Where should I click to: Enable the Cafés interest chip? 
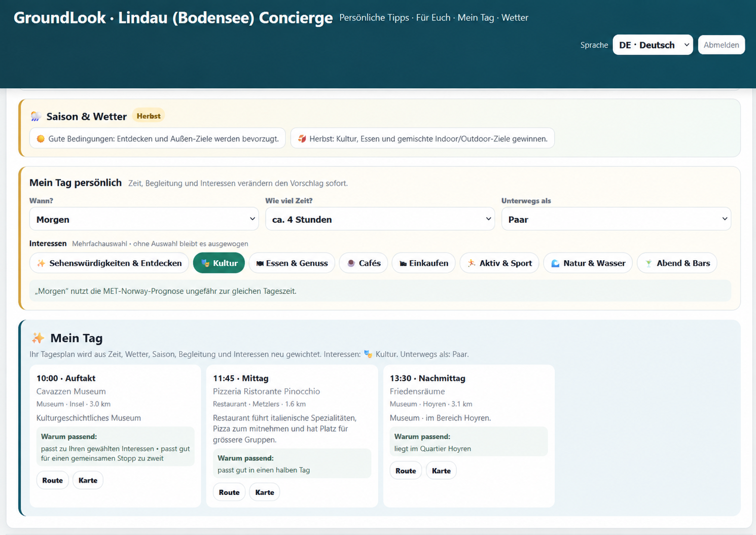[364, 263]
